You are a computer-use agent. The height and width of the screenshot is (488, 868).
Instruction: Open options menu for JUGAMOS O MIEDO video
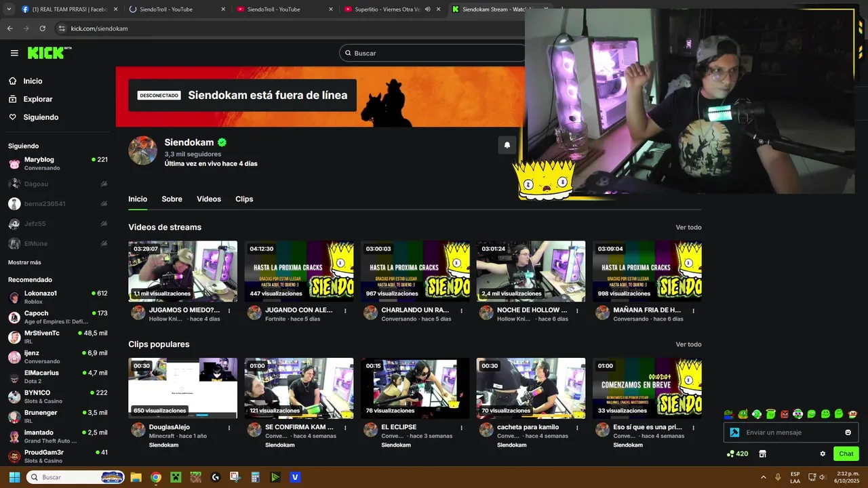coord(229,311)
